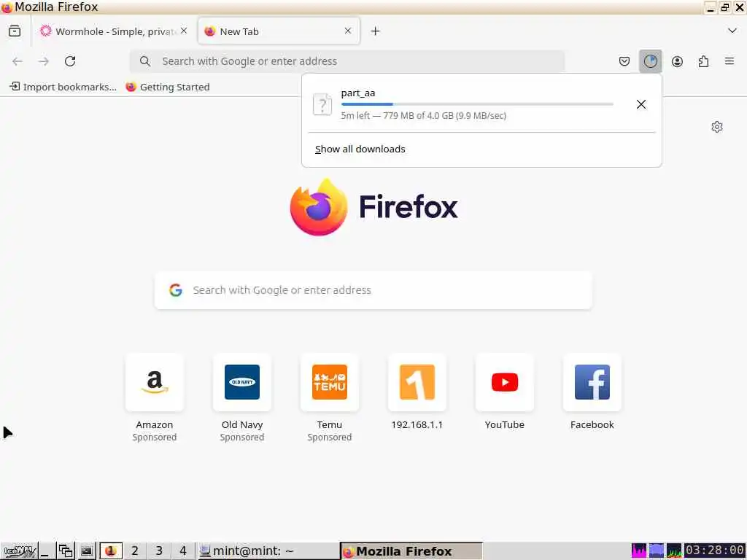Toggle the Downloads panel button
This screenshot has width=747, height=560.
tap(650, 61)
